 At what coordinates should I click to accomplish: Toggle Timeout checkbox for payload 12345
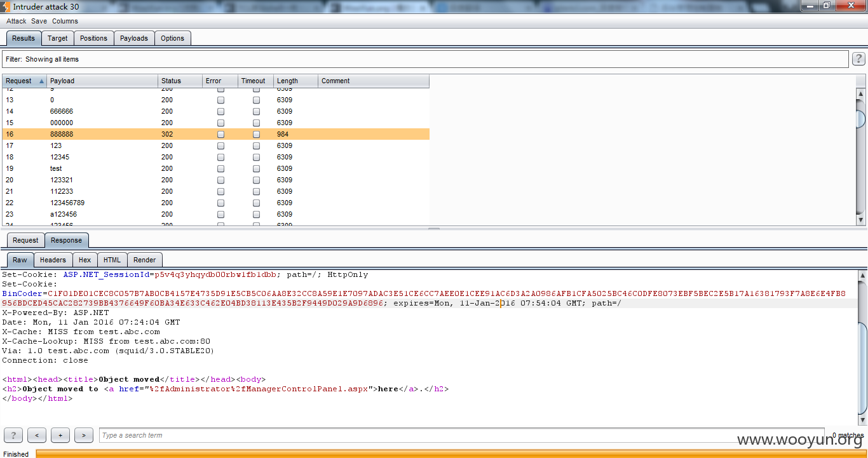click(256, 157)
